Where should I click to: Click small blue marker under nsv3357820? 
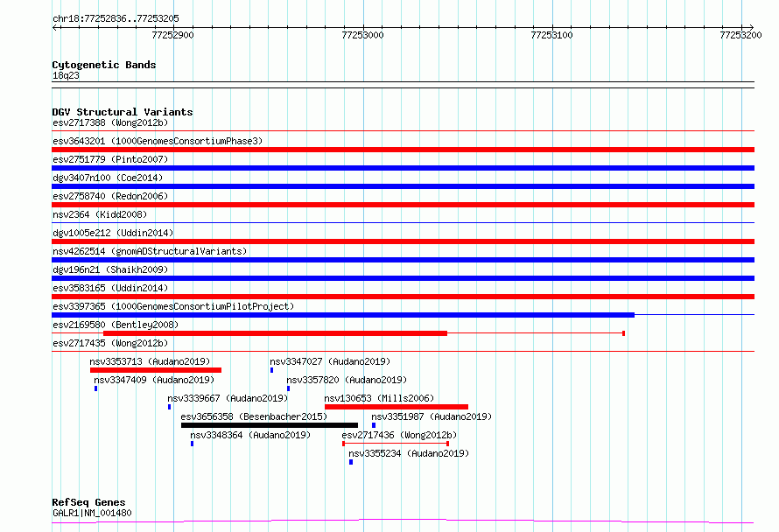pyautogui.click(x=289, y=388)
